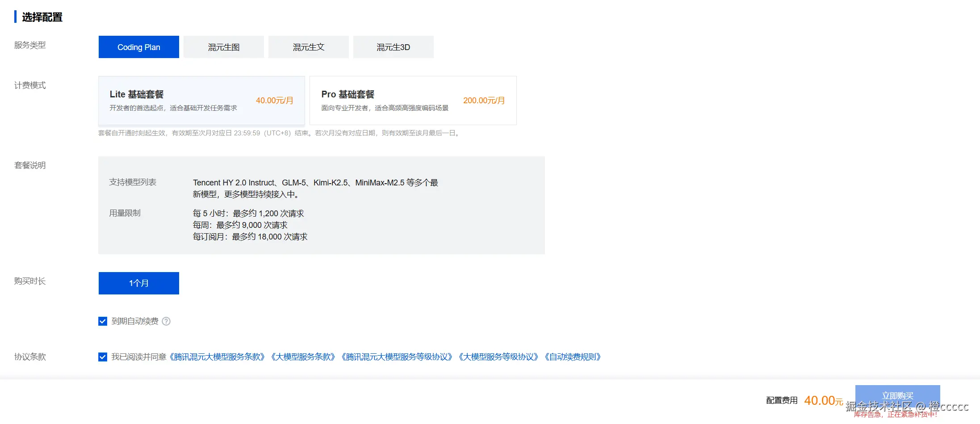Switch to the 混元生图 service tab
This screenshot has width=980, height=424.
pyautogui.click(x=223, y=46)
